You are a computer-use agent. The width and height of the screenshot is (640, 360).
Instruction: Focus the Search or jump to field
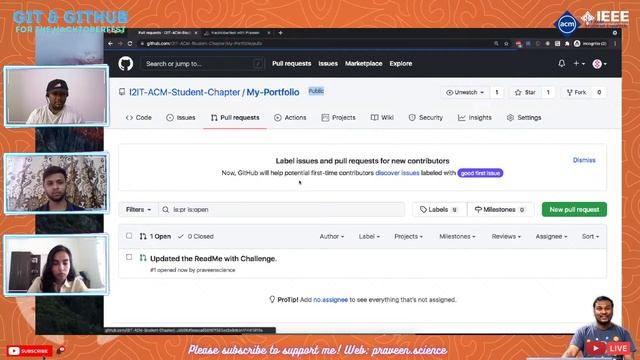203,64
